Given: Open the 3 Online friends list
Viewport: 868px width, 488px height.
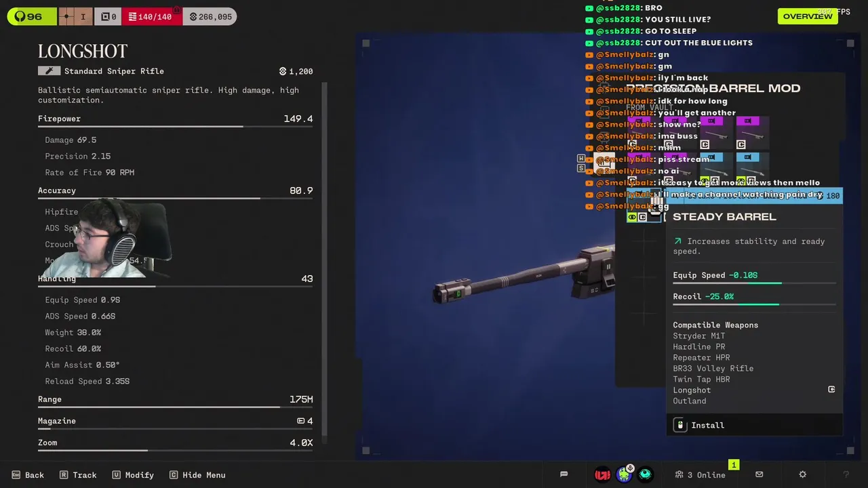Looking at the screenshot, I should [700, 474].
